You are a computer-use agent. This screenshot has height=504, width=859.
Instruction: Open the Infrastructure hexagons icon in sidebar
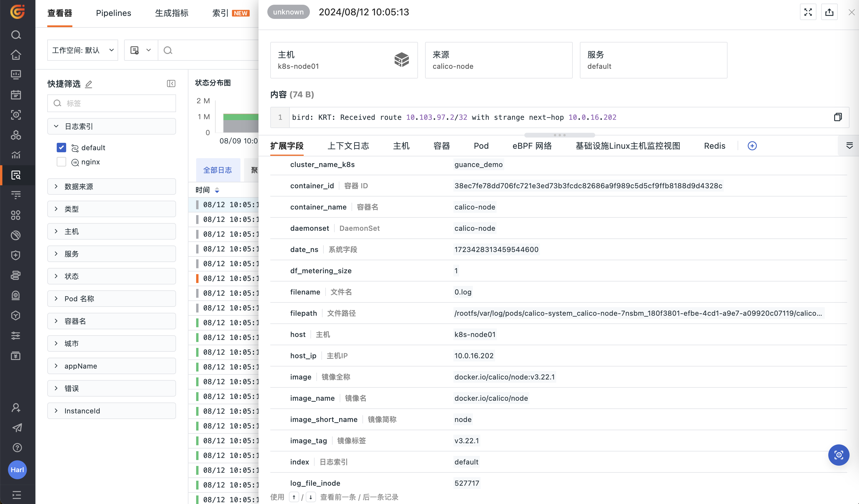[x=16, y=135]
